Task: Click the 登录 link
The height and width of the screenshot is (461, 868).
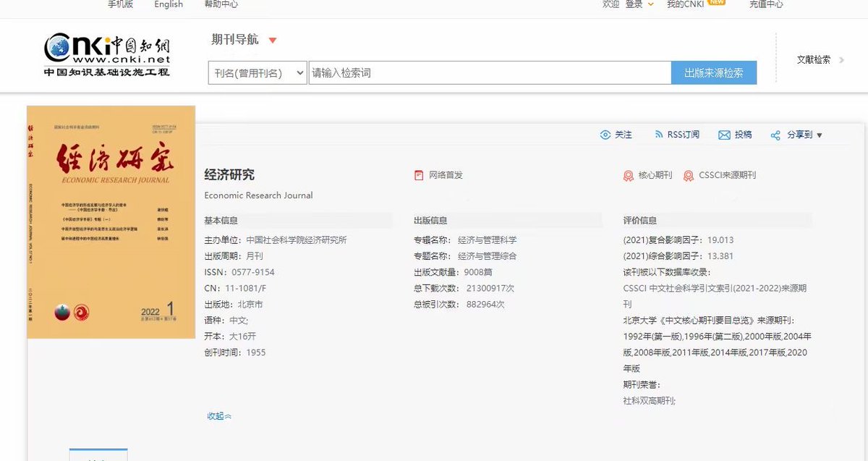Action: click(634, 4)
